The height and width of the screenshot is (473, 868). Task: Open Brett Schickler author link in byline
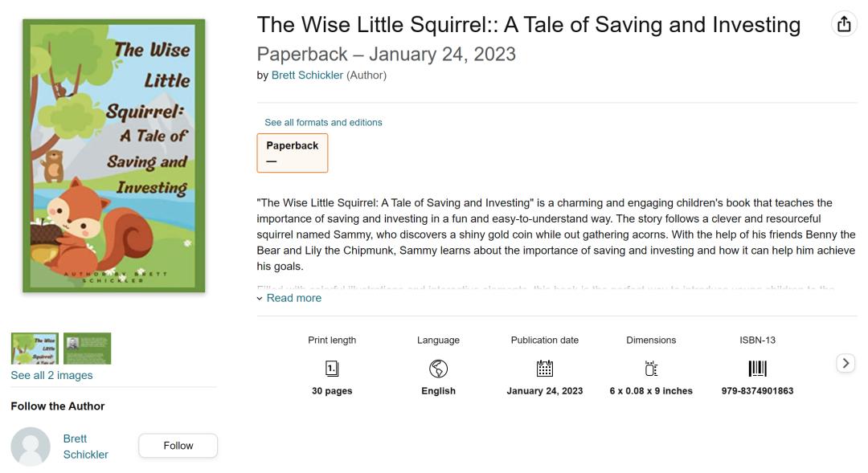point(307,75)
